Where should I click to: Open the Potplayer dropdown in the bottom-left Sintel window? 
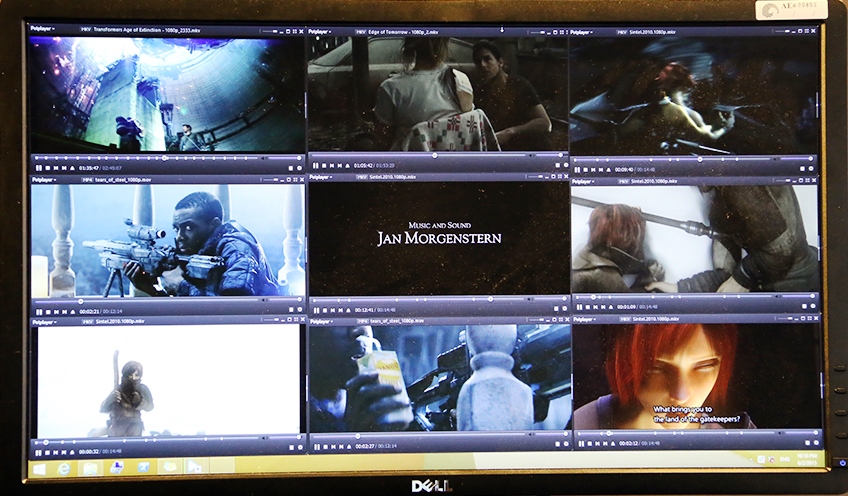[x=44, y=322]
